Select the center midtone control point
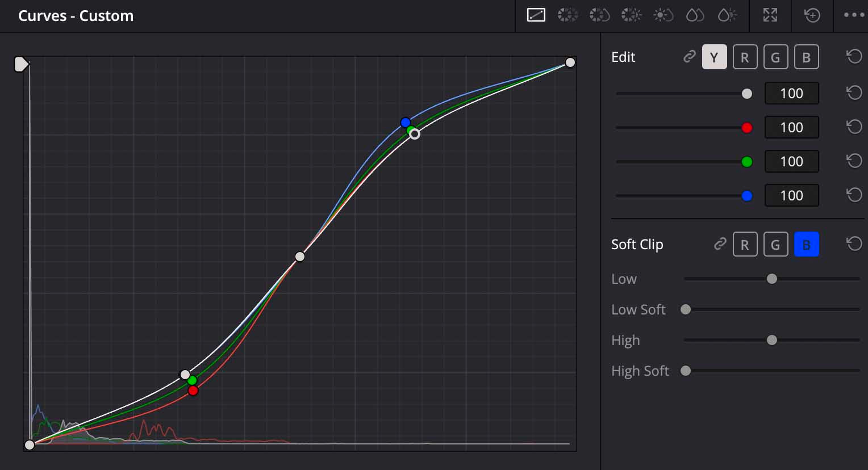Screen dimensions: 868x470 coord(300,257)
